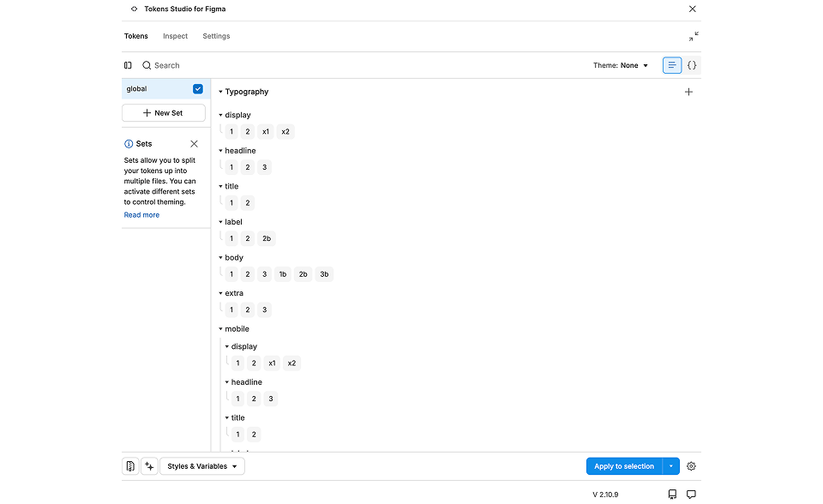This screenshot has width=823, height=504.
Task: Click the sparkle icon in the bottom toolbar
Action: coord(149,466)
